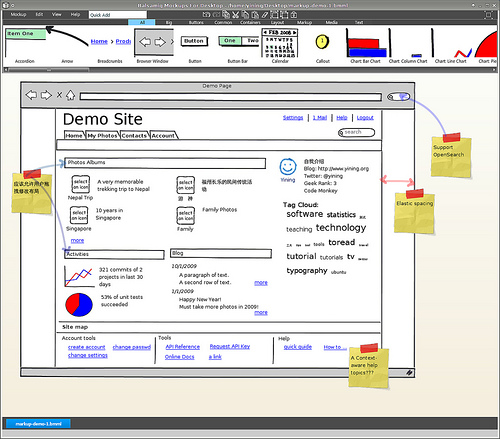This screenshot has height=439, width=500.
Task: Click the mockup browser's back arrow
Action: 31,95
